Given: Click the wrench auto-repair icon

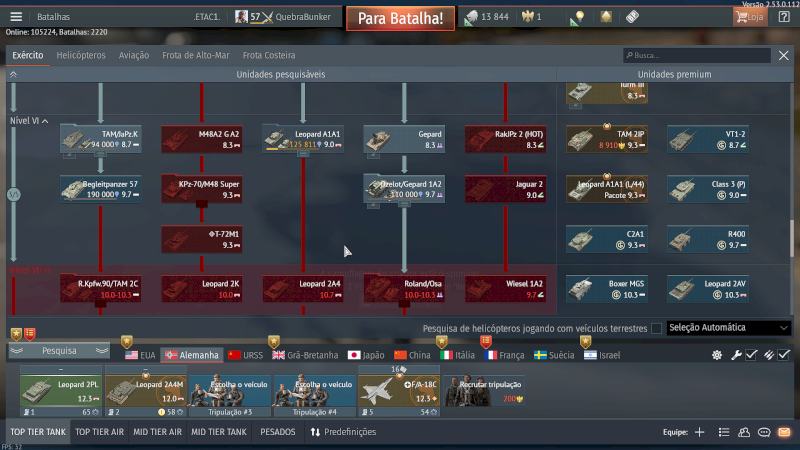Looking at the screenshot, I should [736, 355].
